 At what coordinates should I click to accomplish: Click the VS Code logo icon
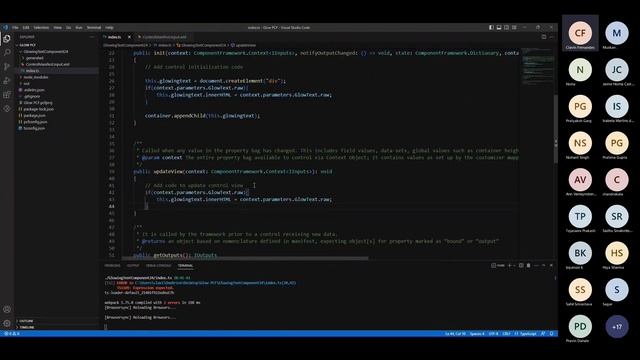click(5, 27)
